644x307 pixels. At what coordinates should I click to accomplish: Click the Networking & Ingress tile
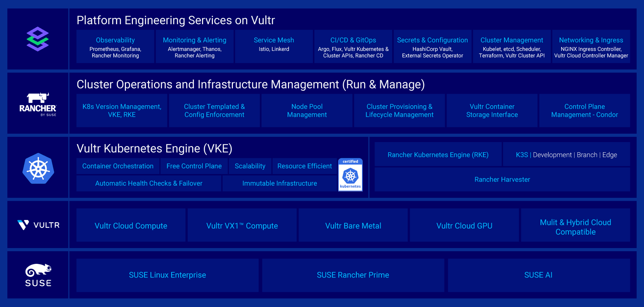[x=591, y=47]
